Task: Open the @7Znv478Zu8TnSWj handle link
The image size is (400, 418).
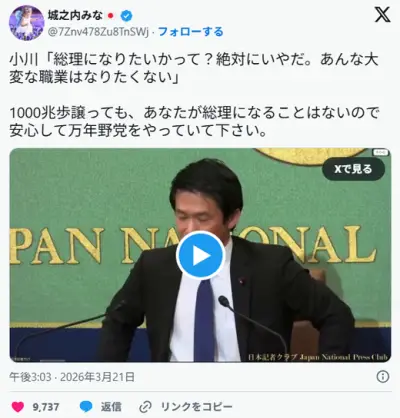Action: point(98,32)
